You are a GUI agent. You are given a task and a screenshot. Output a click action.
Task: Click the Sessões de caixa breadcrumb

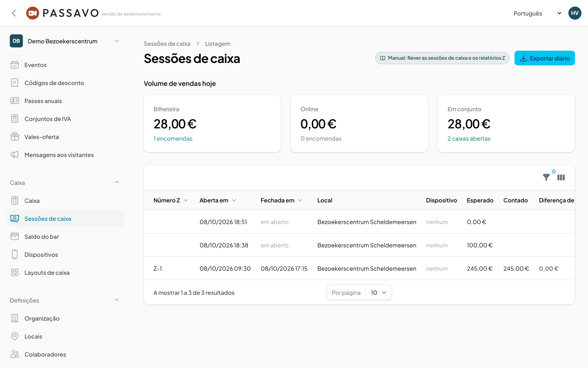167,44
